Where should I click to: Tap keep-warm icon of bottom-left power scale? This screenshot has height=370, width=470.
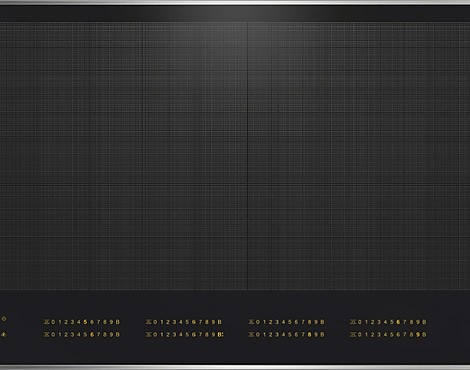(47, 334)
